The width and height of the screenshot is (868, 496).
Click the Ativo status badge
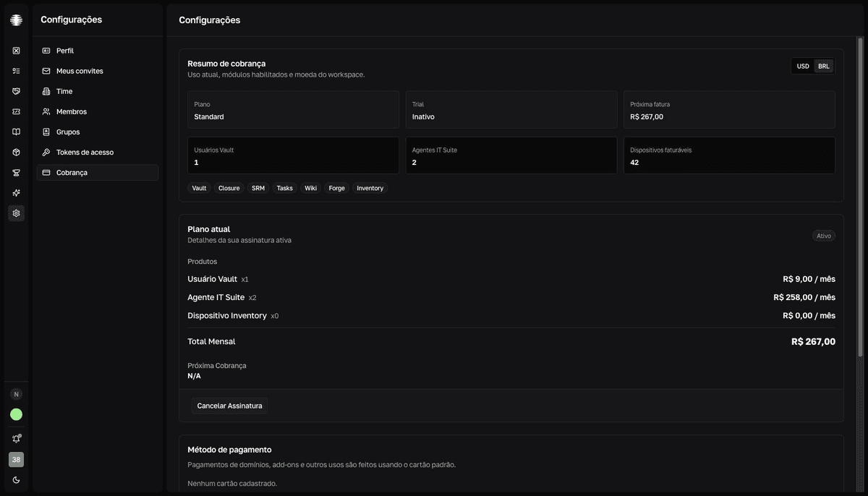[x=824, y=236]
